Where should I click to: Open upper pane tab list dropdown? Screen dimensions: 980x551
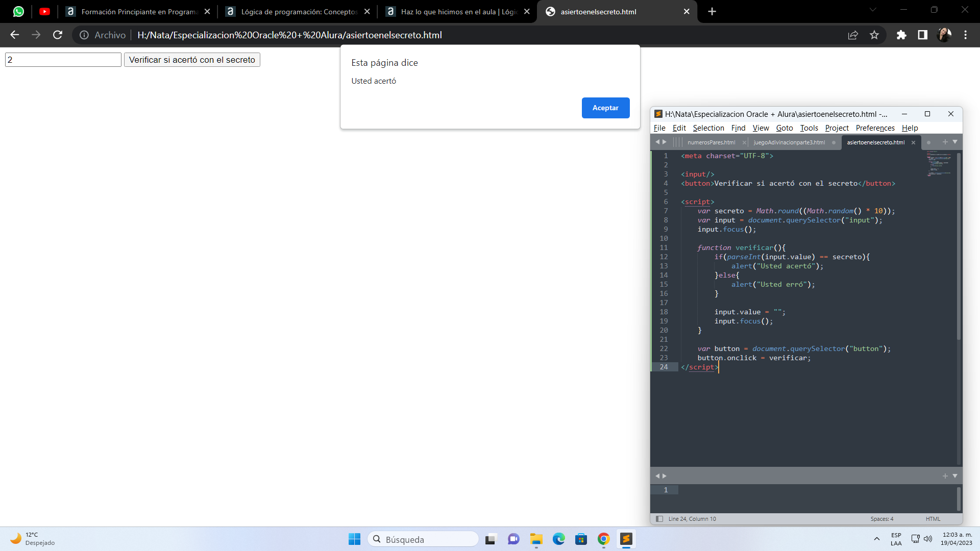pos(955,142)
